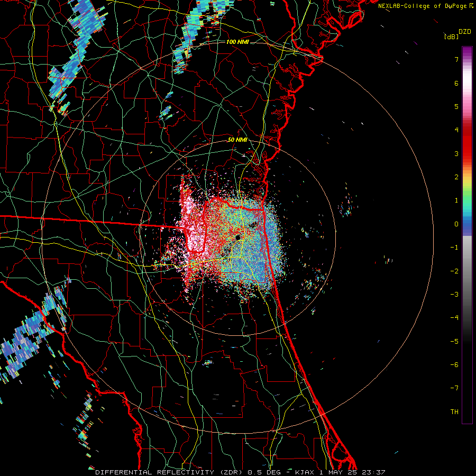
Task: Click the 3 value on color scale
Action: coord(456,153)
